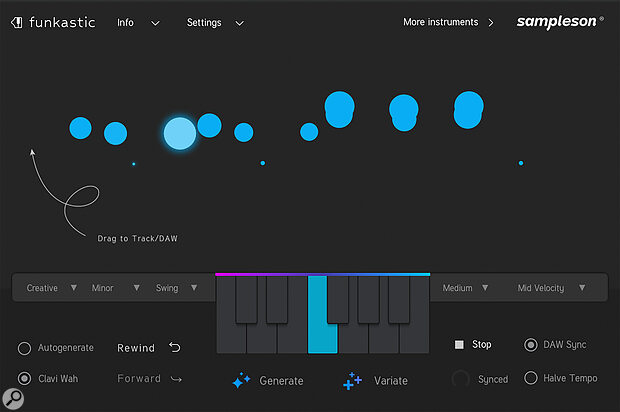Image resolution: width=620 pixels, height=412 pixels.
Task: Select the glowing highlighted note bubble
Action: coord(180,133)
